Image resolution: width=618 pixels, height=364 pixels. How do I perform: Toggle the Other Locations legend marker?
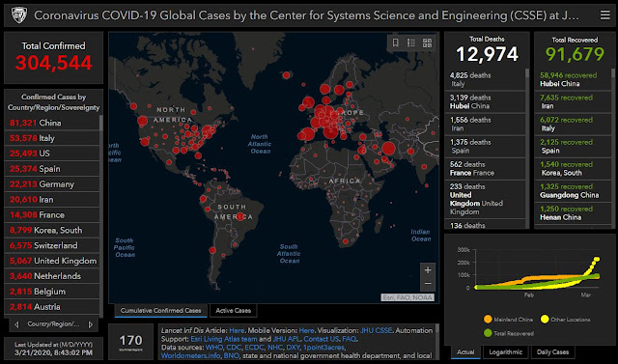(545, 319)
